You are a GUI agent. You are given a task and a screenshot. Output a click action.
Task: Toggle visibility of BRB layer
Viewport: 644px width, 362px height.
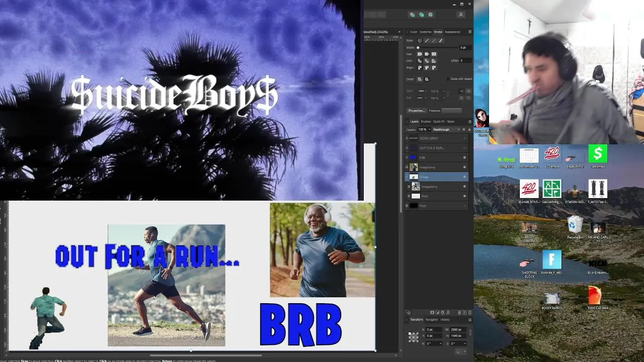tap(464, 157)
